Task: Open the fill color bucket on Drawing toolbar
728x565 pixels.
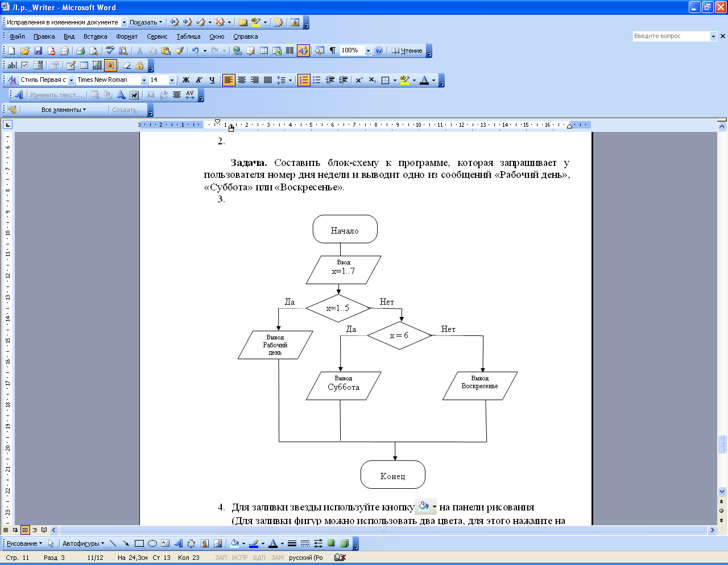Action: [234, 543]
